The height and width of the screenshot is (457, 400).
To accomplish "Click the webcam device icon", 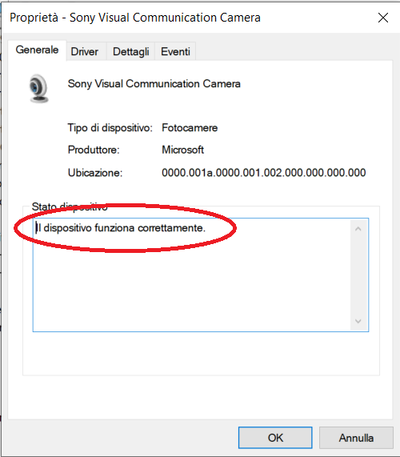I will pos(39,88).
